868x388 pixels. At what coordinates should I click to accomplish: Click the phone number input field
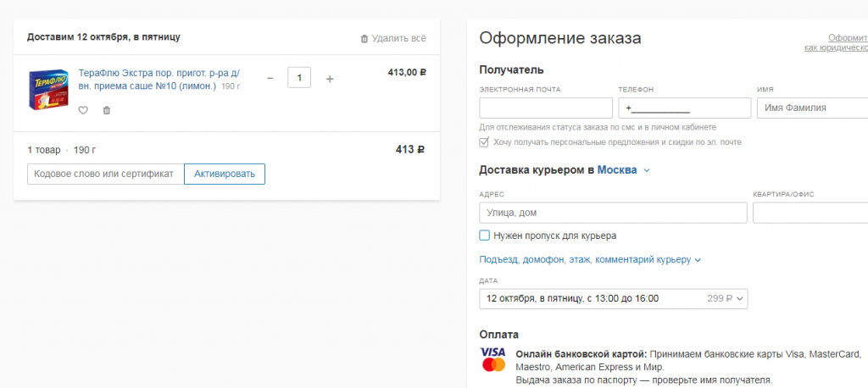(685, 108)
